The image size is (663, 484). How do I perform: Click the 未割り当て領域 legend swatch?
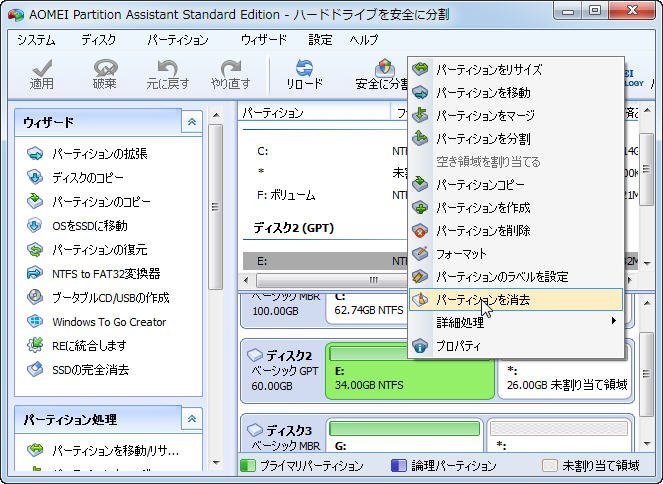pyautogui.click(x=549, y=465)
